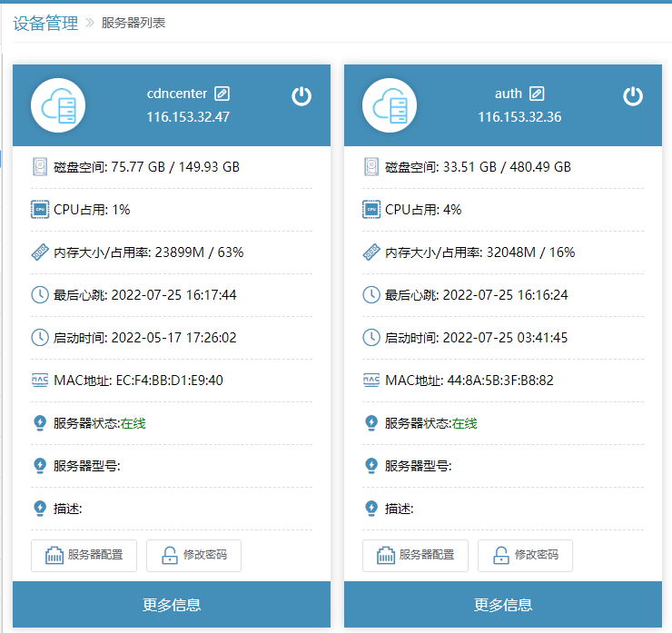Click the edit icon next to cdncenter
The height and width of the screenshot is (633, 672).
pos(222,94)
